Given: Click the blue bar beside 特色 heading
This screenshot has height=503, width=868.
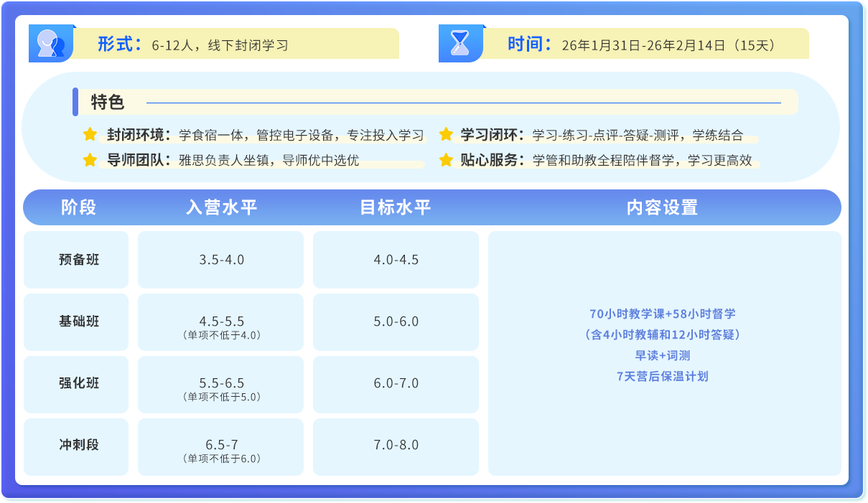Looking at the screenshot, I should 75,102.
